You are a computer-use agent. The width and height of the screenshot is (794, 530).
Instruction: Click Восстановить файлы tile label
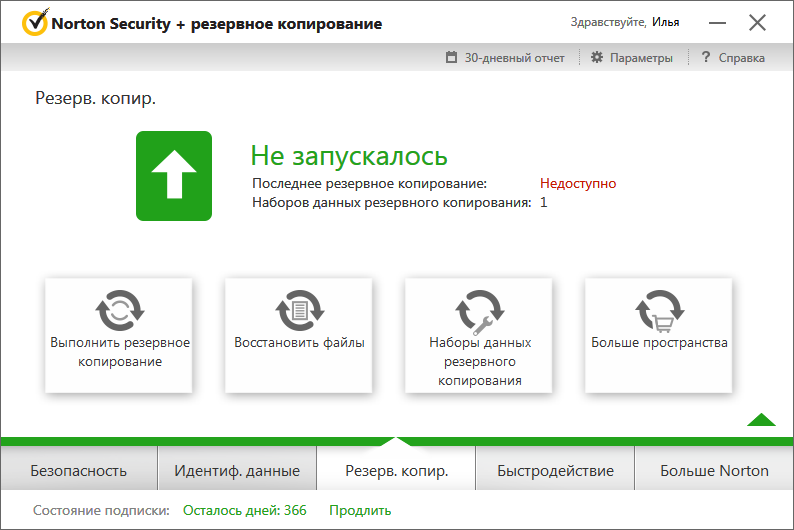tap(299, 343)
